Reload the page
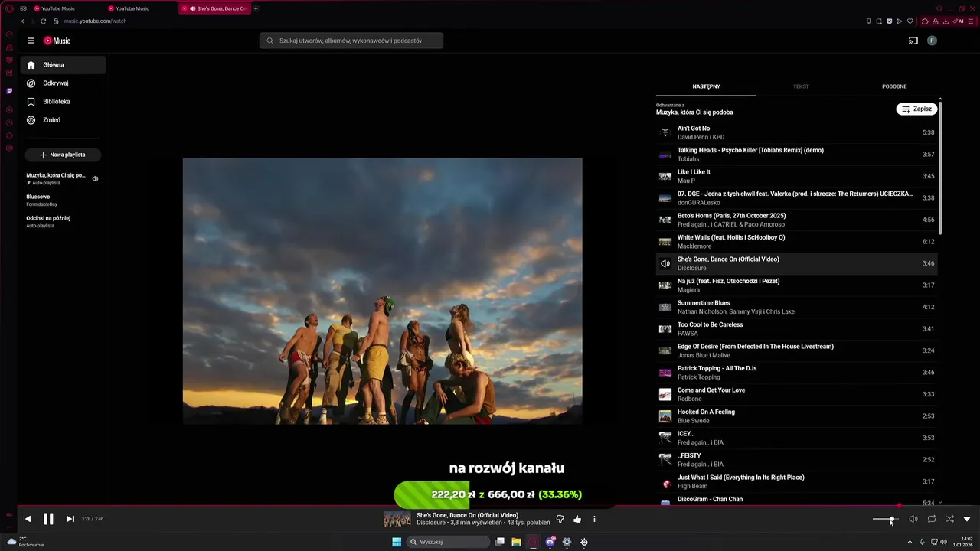 click(43, 21)
